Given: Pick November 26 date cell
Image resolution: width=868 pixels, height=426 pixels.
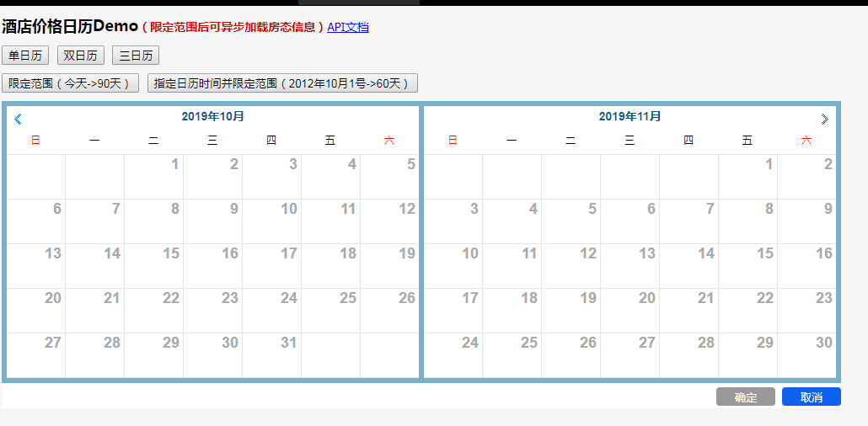Looking at the screenshot, I should click(571, 356).
